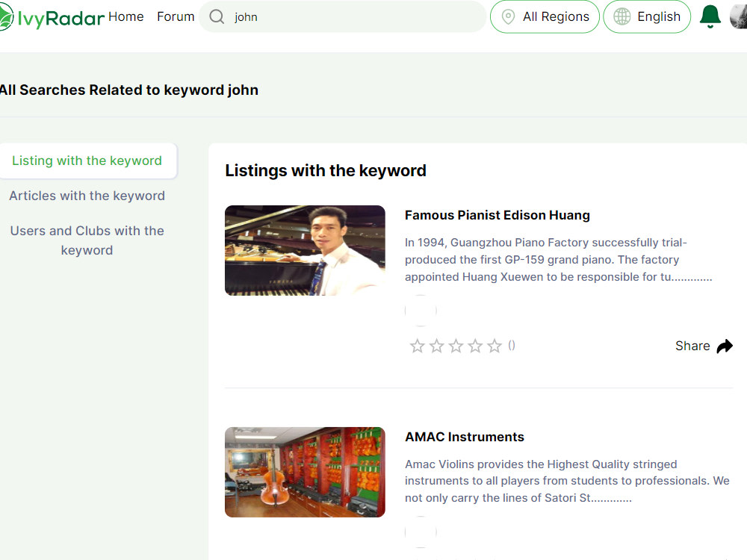Image resolution: width=747 pixels, height=560 pixels.
Task: Open Famous Pianist Edison Huang listing title
Action: (x=498, y=215)
